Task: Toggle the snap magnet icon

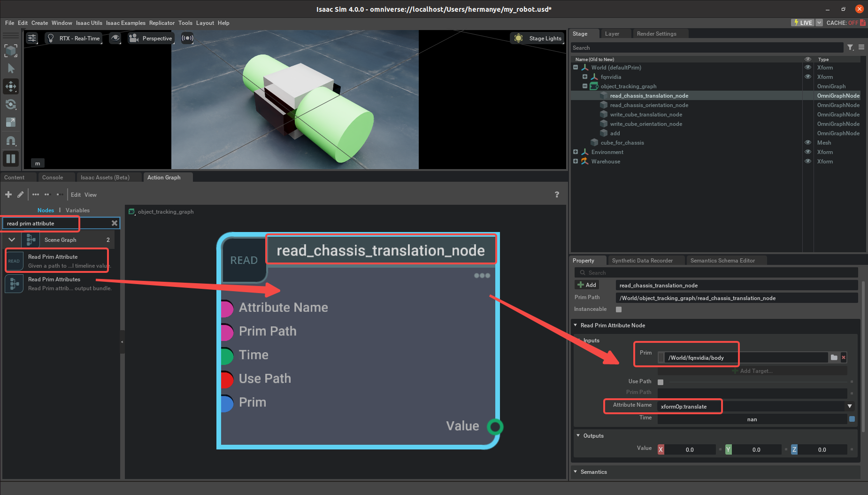Action: point(11,140)
